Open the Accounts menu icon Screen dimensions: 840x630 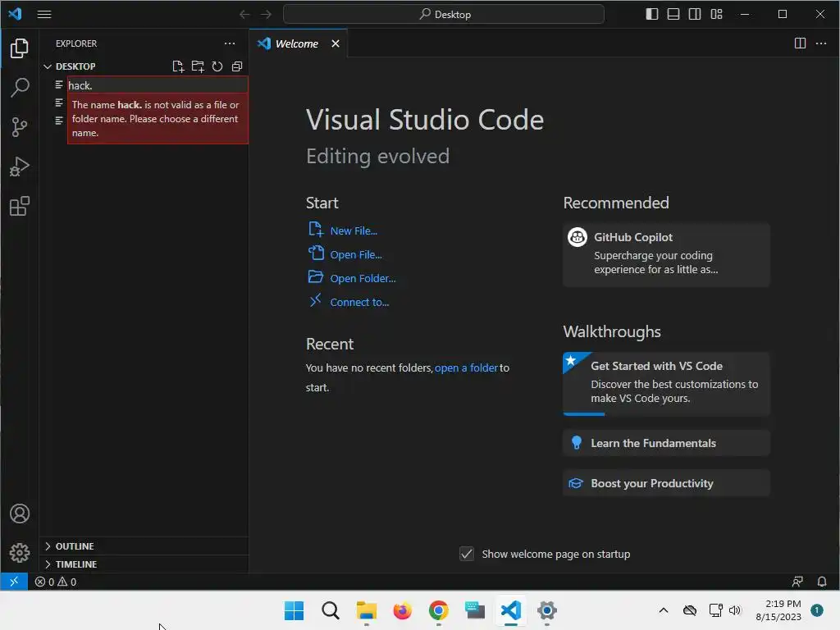click(x=20, y=514)
